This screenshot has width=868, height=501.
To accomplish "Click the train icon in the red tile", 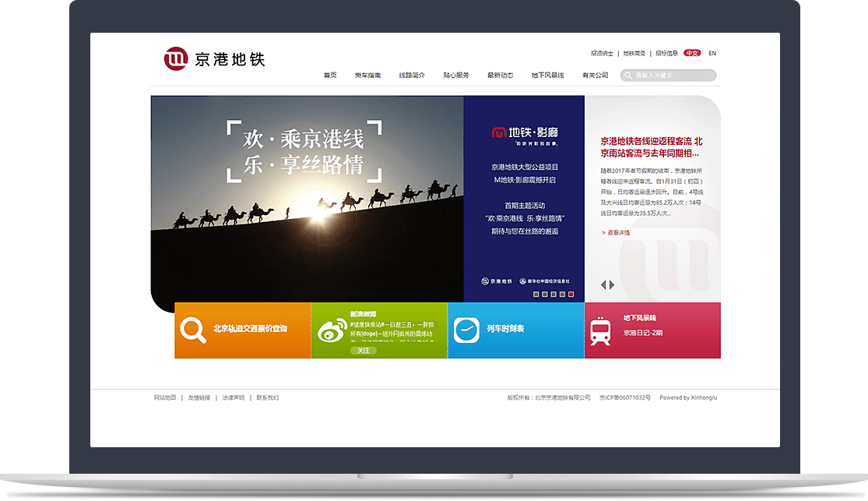I will pos(600,330).
